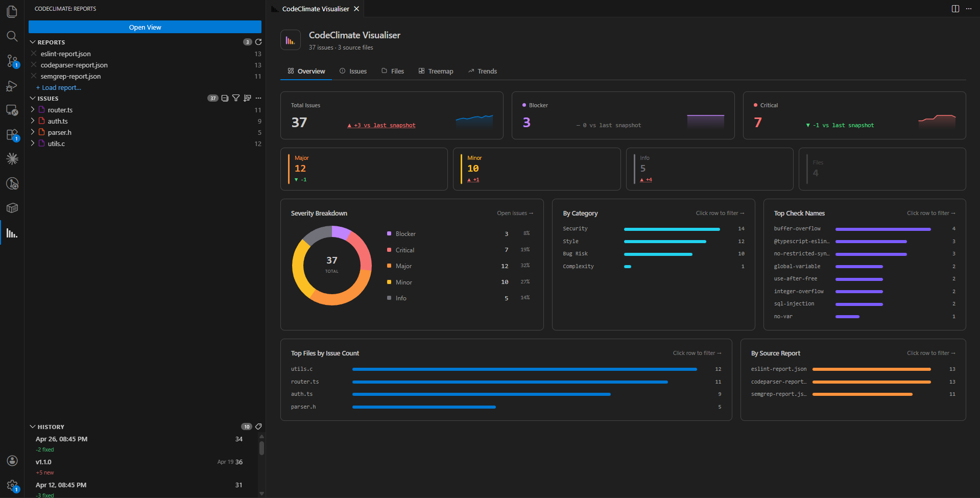Collapse the History section
Image resolution: width=980 pixels, height=498 pixels.
tap(33, 426)
